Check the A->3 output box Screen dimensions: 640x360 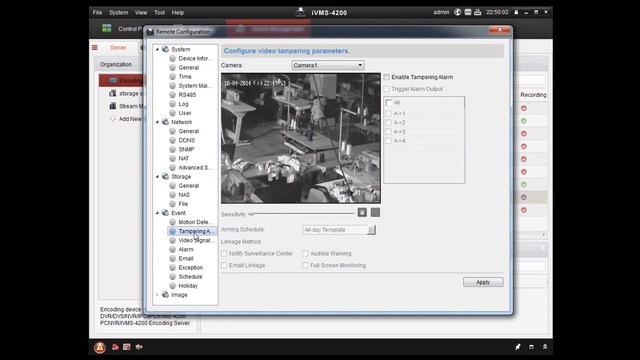(x=389, y=131)
